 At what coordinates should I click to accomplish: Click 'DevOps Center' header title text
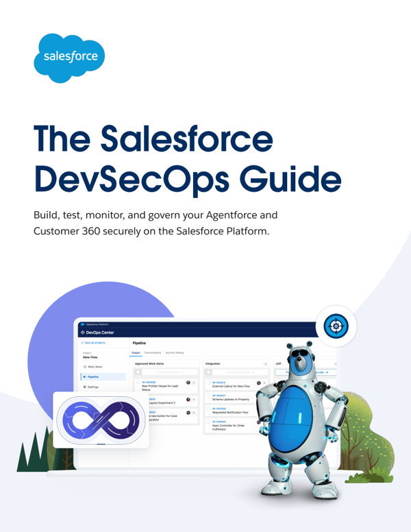point(100,332)
